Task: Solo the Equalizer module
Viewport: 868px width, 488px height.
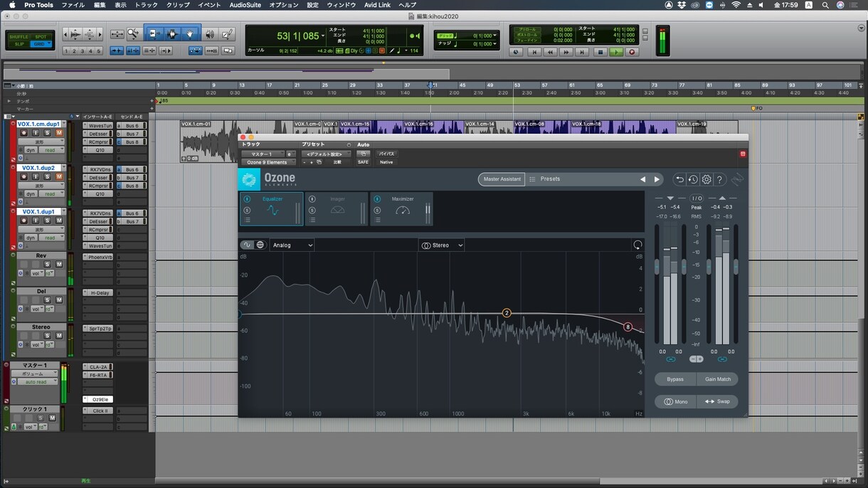Action: 247,210
